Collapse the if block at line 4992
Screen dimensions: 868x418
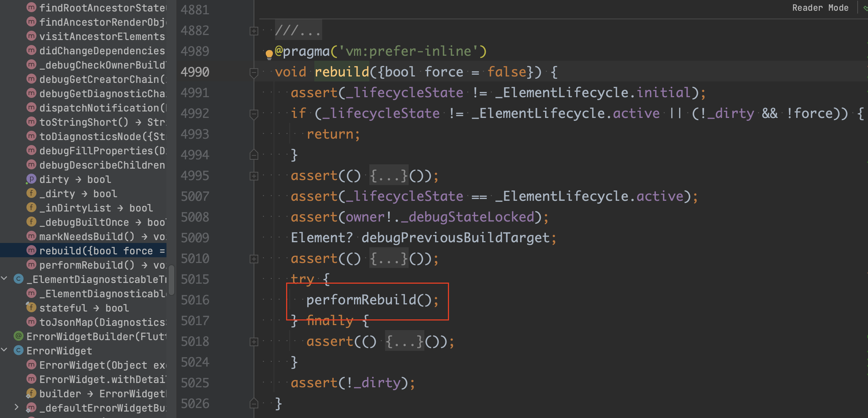(x=254, y=114)
